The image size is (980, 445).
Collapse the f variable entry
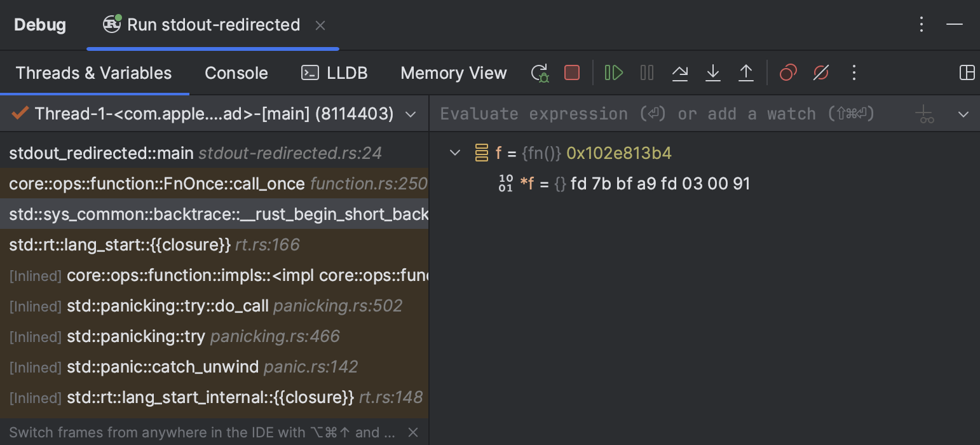455,153
